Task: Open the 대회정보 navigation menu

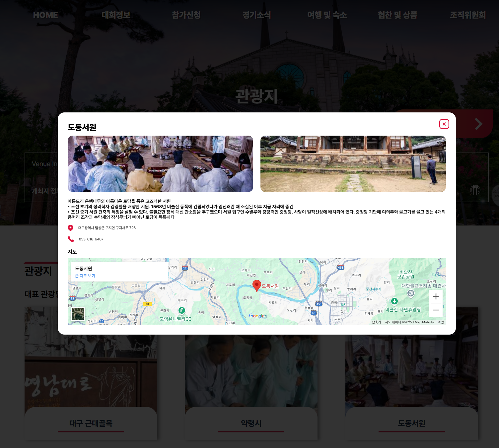Action: tap(116, 15)
